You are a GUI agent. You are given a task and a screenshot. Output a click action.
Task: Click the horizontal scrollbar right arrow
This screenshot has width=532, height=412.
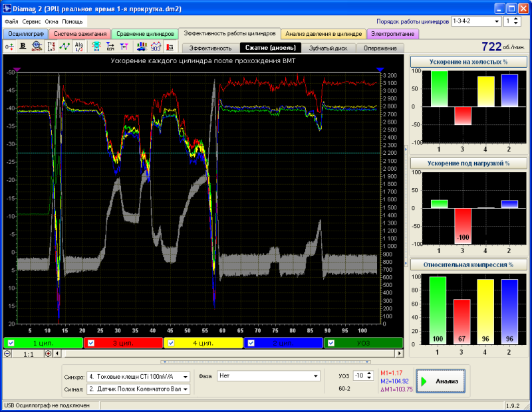(x=400, y=354)
